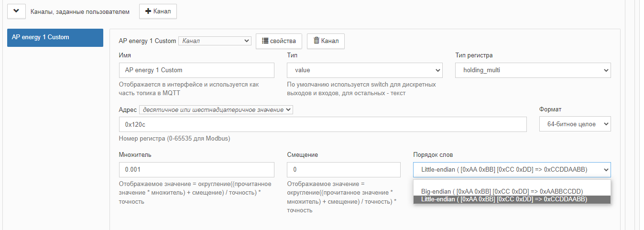Open Тип регистра holding_multi dropdown
Viewport: 644px width, 230px height.
533,70
